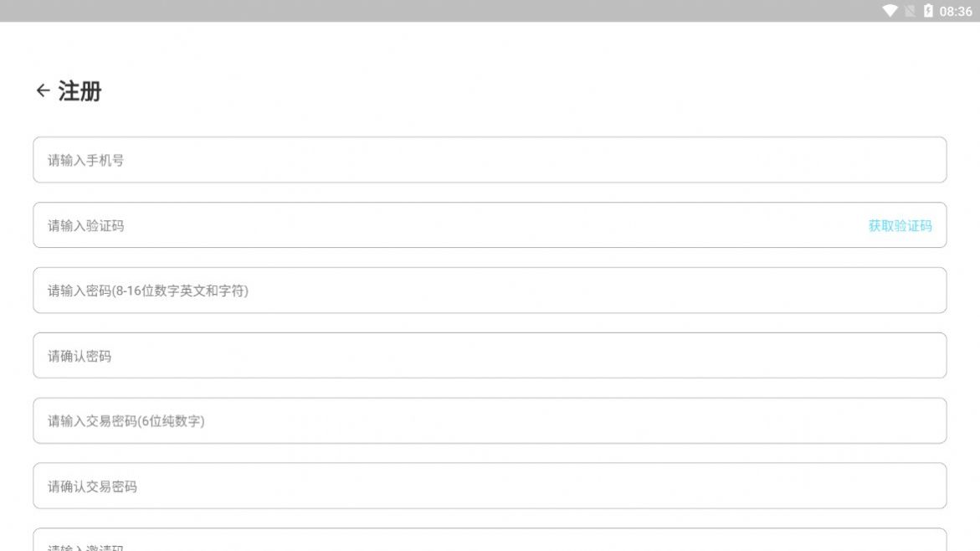Tap the 请输入验证码 placeholder text
980x551 pixels.
click(x=85, y=225)
